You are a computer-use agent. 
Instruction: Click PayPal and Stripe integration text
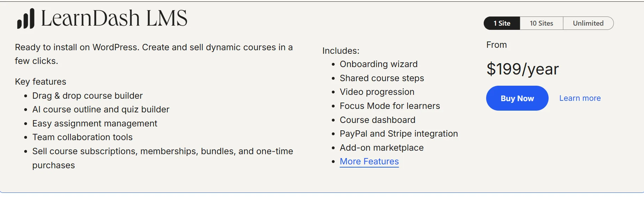398,134
